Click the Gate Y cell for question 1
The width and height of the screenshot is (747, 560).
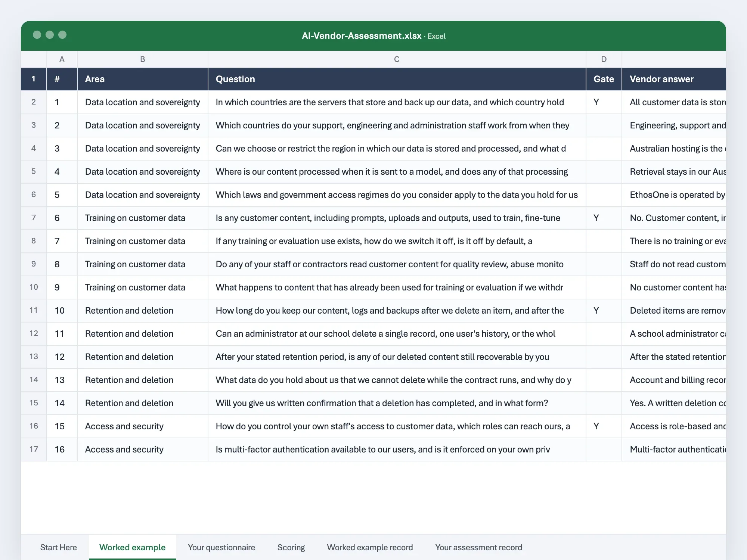point(604,102)
